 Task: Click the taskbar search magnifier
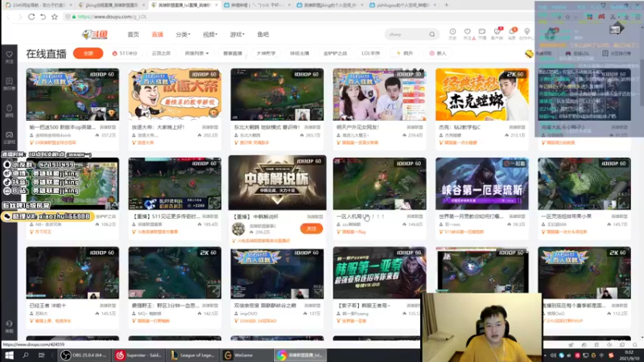[26, 355]
